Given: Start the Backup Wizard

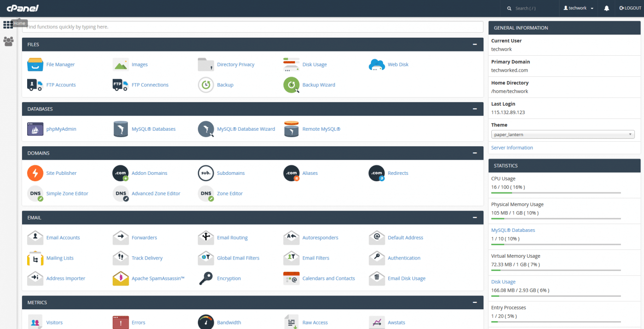Looking at the screenshot, I should click(319, 85).
